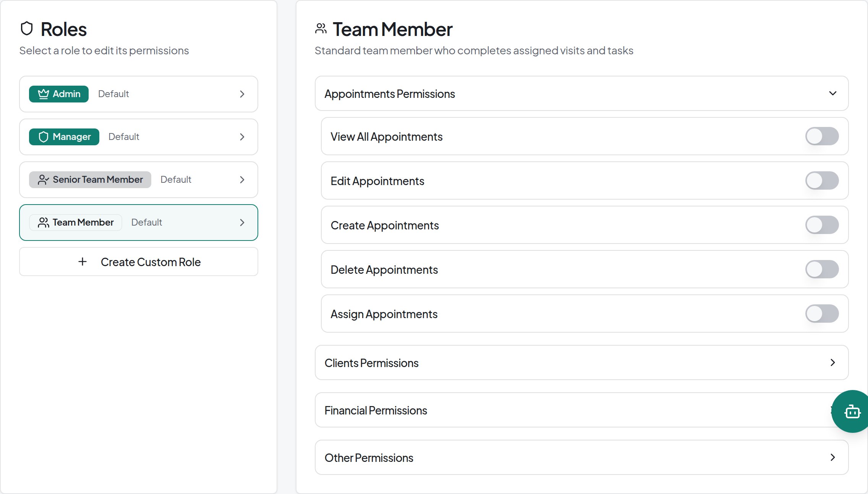Click Default label next to Manager

click(x=124, y=137)
